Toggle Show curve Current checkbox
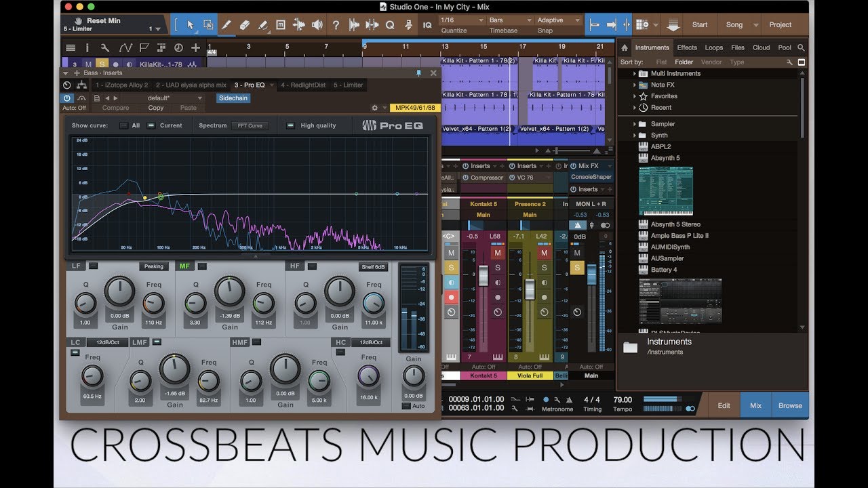868x488 pixels. (x=151, y=125)
